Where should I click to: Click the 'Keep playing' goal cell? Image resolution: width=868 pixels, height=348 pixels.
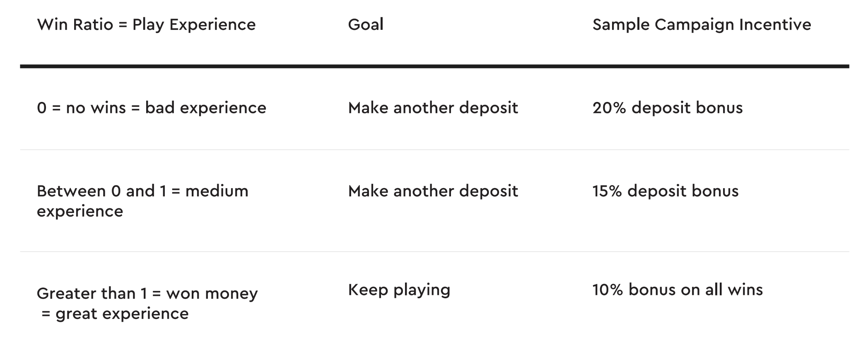(399, 290)
